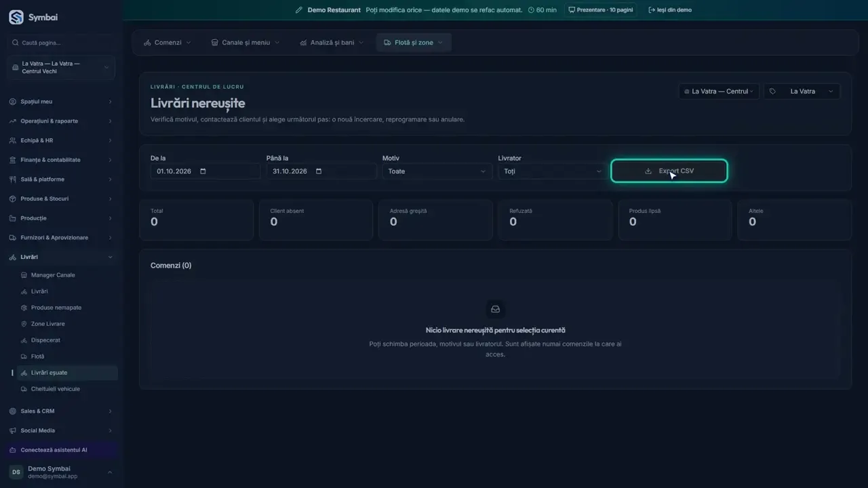Open the calendar picker in De la field
This screenshot has width=868, height=488.
click(x=203, y=171)
